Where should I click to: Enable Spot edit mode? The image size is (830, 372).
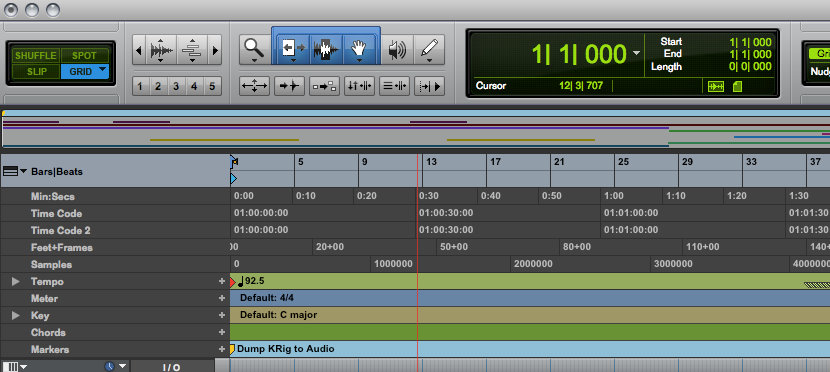[84, 56]
